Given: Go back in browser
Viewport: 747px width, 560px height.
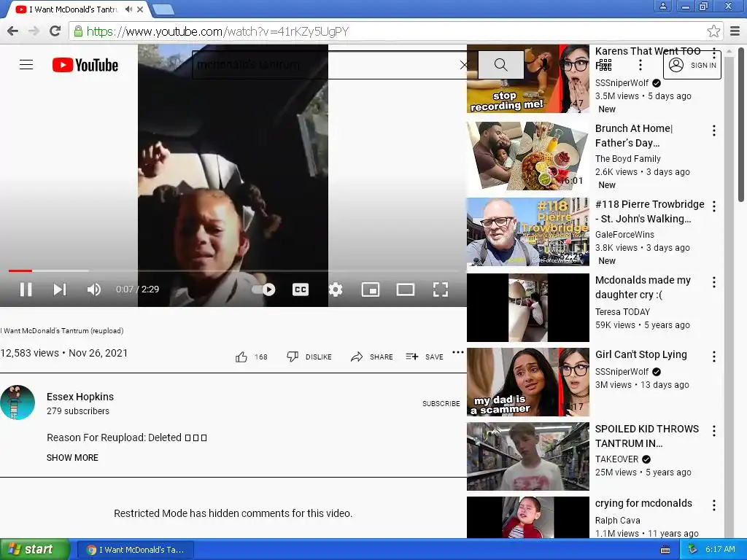Looking at the screenshot, I should pos(13,31).
